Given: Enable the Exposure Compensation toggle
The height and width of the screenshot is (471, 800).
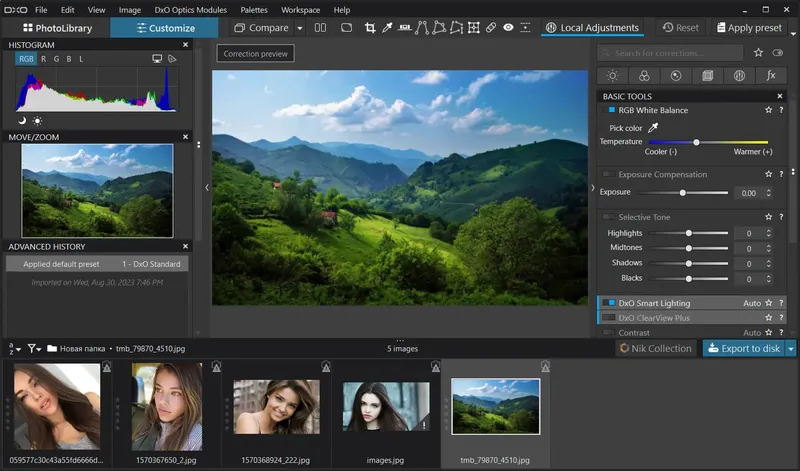Looking at the screenshot, I should pos(608,175).
